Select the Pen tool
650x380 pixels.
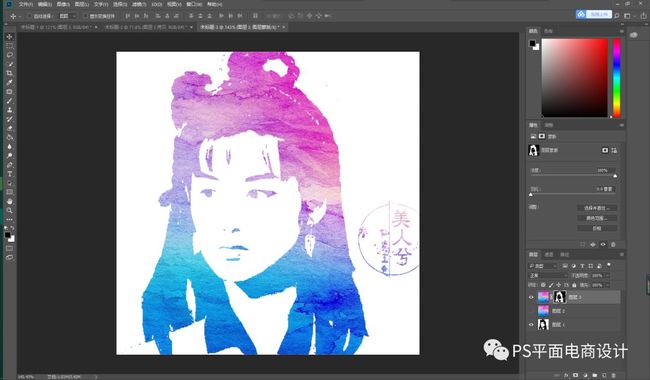pos(10,165)
